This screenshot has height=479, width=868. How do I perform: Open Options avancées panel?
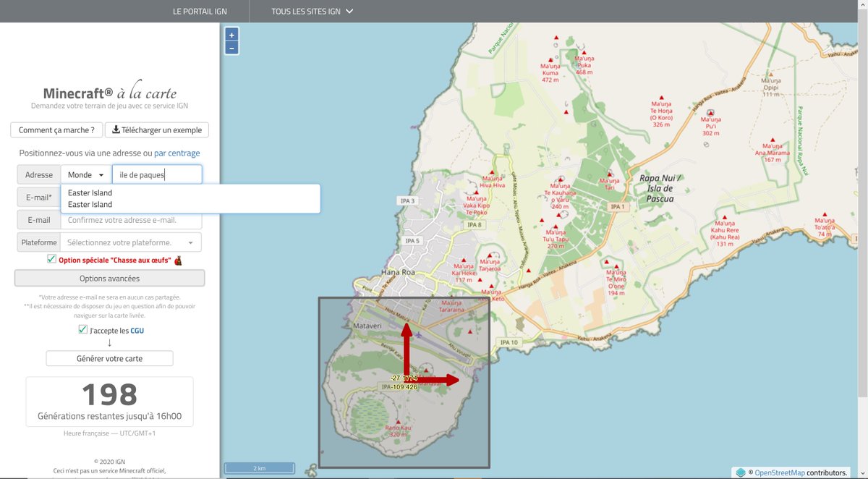coord(110,278)
